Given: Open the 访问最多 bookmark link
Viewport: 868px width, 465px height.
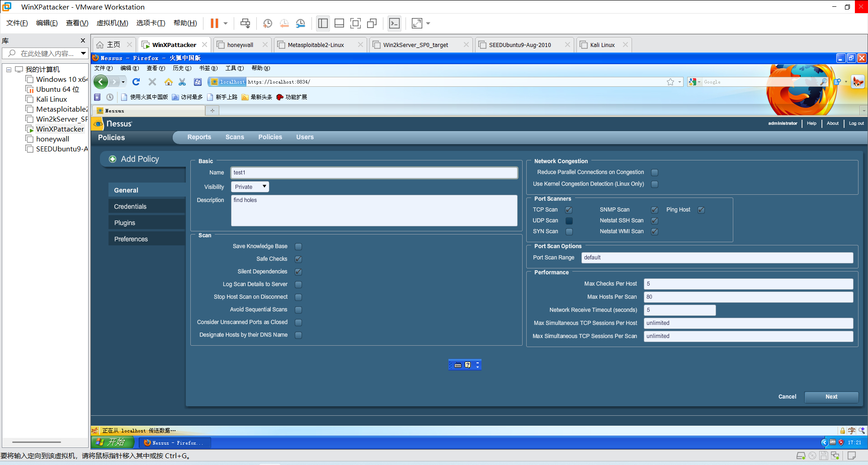Looking at the screenshot, I should (x=188, y=97).
